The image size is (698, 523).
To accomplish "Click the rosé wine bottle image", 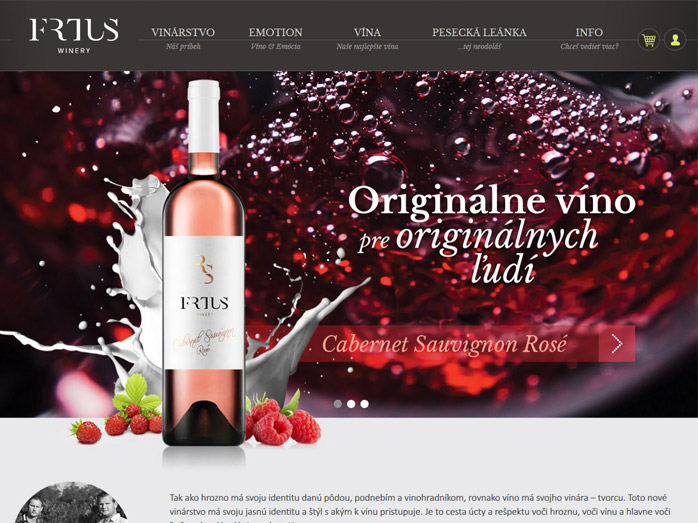I will point(204,263).
